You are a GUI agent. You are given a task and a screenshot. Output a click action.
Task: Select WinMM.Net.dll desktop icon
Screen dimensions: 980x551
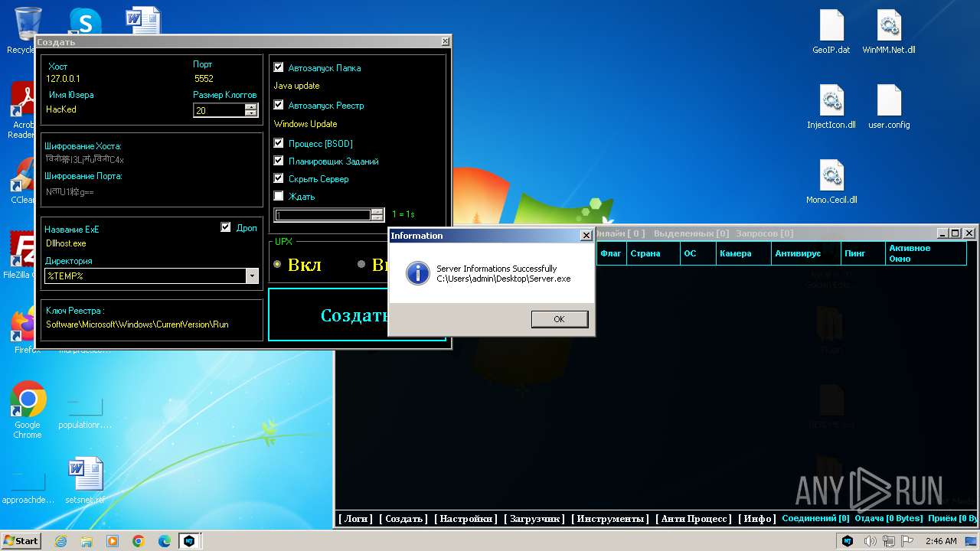point(889,32)
